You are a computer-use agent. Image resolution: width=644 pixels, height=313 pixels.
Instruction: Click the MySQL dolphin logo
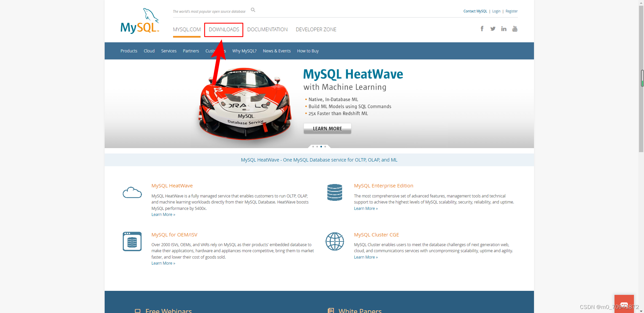coord(140,21)
